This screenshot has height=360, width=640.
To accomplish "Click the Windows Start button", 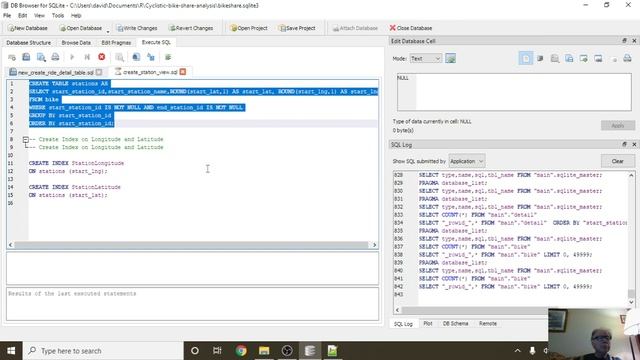I will click(x=11, y=351).
